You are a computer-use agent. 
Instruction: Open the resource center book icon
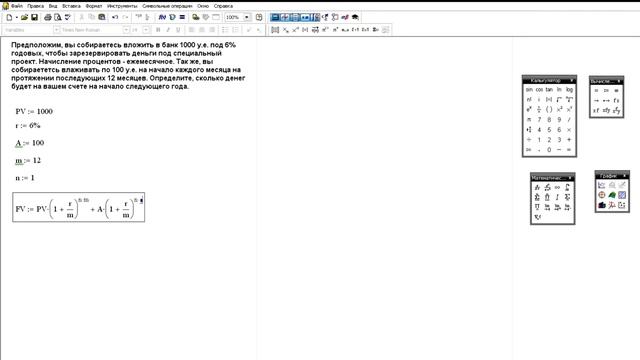pos(259,17)
